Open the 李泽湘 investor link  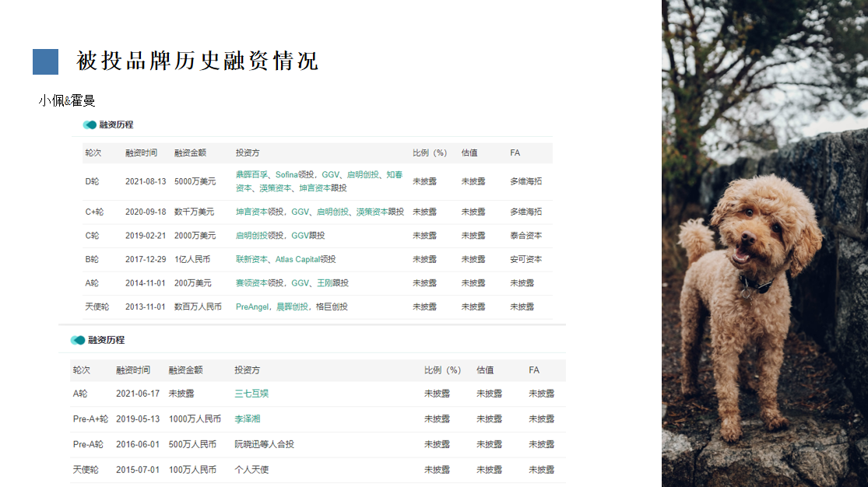pyautogui.click(x=248, y=419)
